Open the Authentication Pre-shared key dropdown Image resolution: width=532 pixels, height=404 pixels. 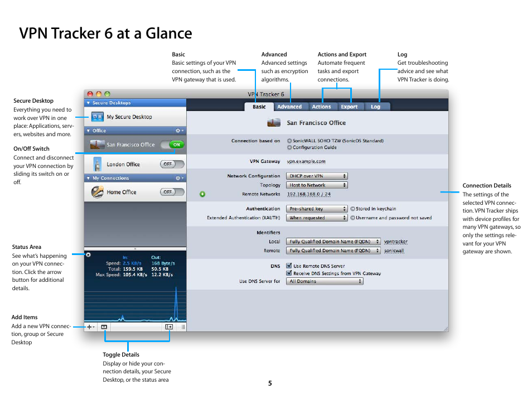coord(317,209)
